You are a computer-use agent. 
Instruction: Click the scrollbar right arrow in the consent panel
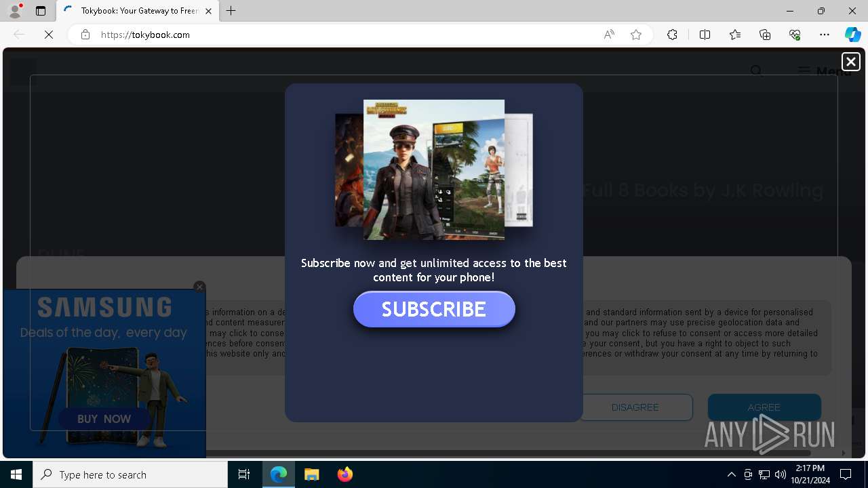coord(843,453)
